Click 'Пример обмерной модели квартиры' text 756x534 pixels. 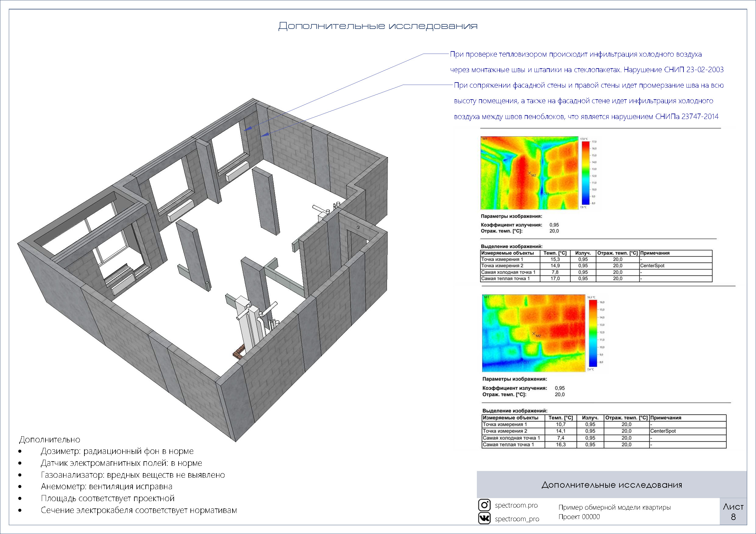(x=614, y=507)
